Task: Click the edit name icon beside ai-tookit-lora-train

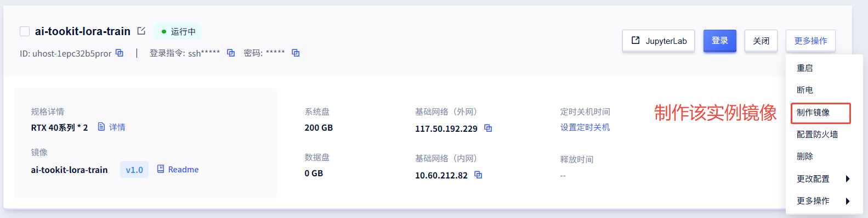Action: [141, 31]
